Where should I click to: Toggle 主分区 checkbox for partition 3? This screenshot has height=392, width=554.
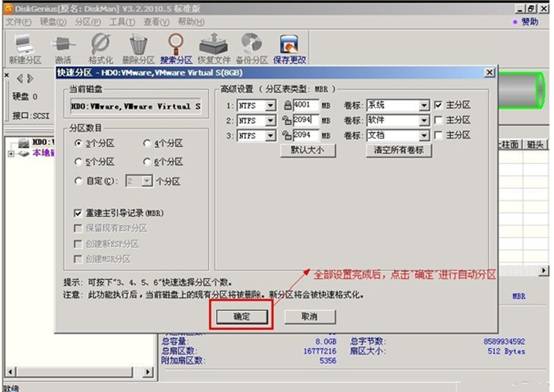(438, 135)
